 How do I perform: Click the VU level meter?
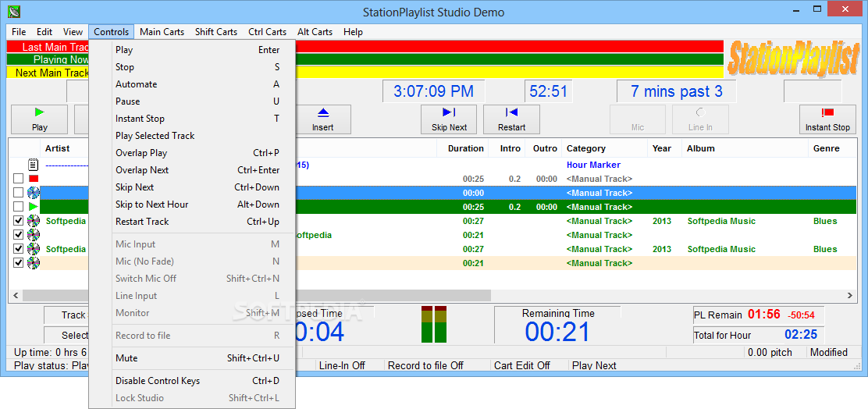(434, 324)
